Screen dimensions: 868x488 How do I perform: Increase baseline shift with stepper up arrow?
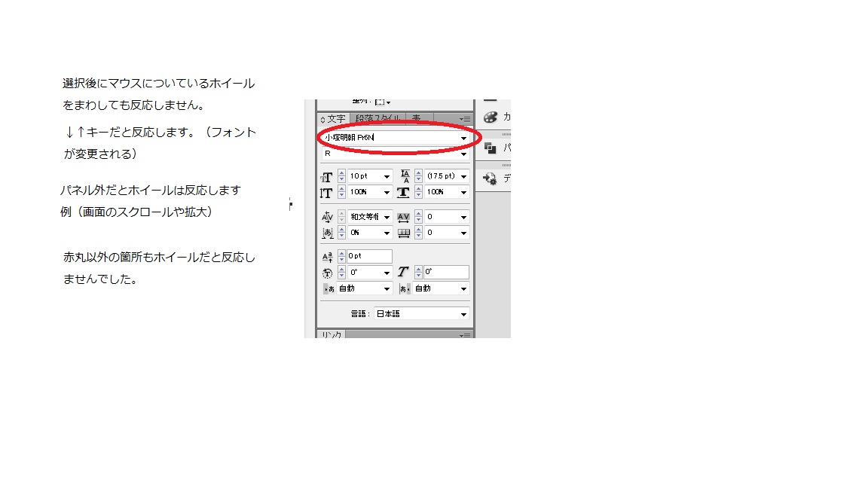tap(341, 253)
